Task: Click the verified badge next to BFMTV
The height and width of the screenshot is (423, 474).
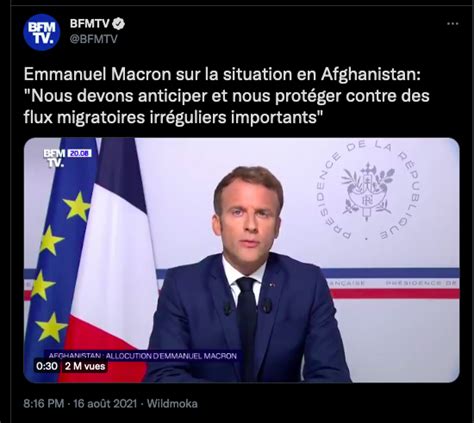Action: (118, 24)
